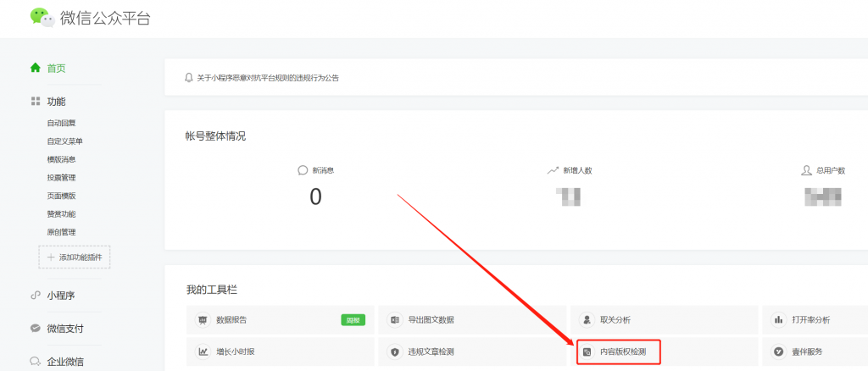Screen dimensions: 868x371
Task: Open 模版消息 in sidebar
Action: tap(61, 160)
